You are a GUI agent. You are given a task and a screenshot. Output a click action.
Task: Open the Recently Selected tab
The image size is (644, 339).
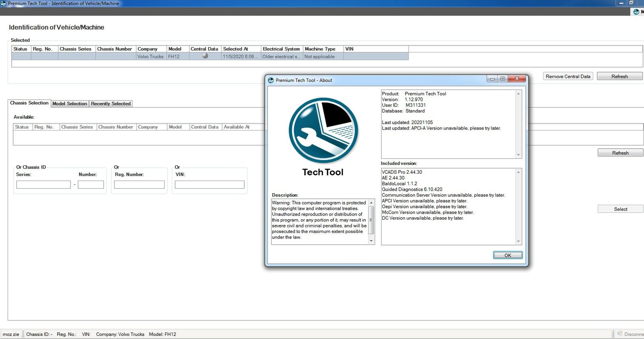111,104
